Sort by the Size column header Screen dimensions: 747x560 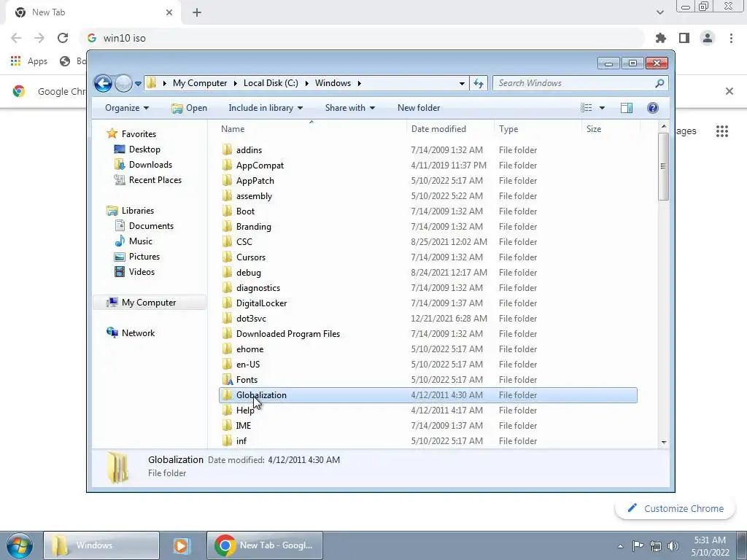click(594, 129)
